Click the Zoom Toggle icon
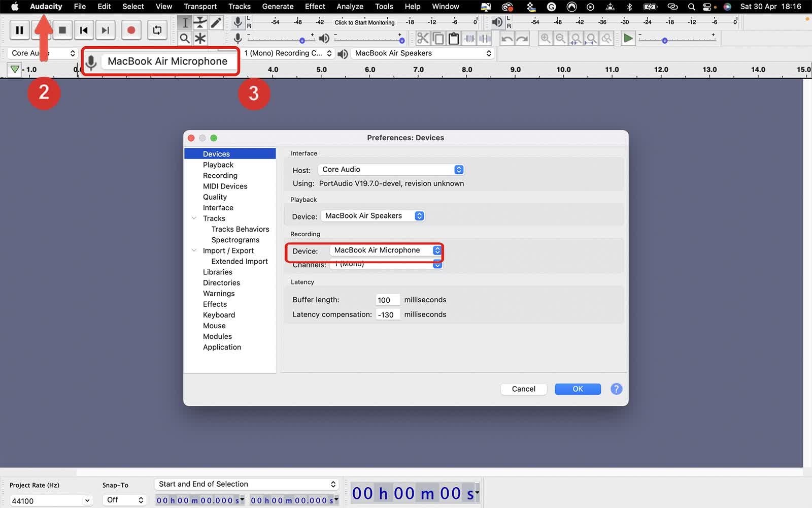Screen dimensions: 812x508 [x=606, y=38]
